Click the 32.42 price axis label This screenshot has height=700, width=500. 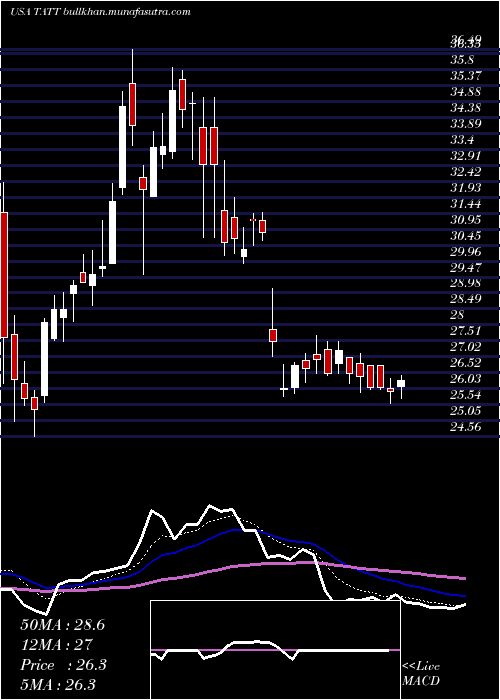(465, 172)
